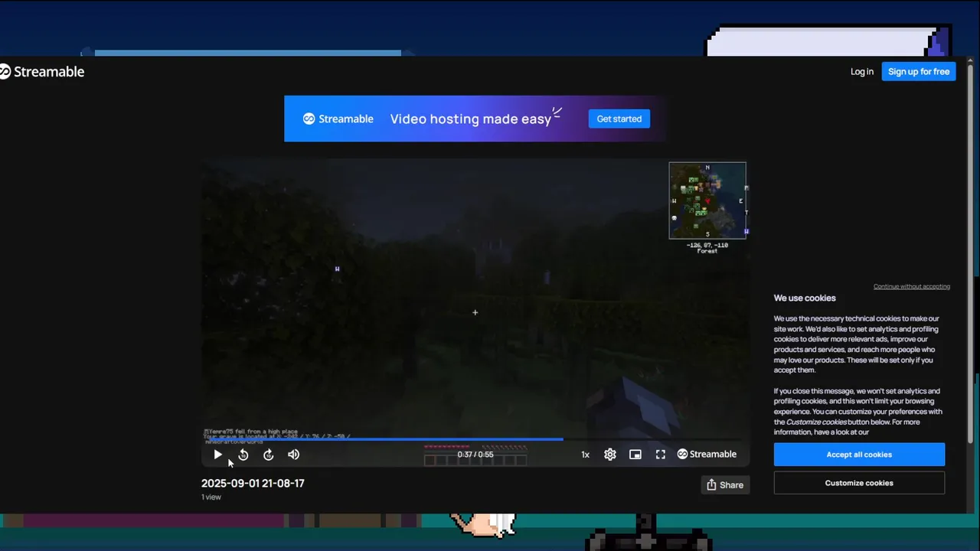Enter fullscreen mode
980x551 pixels.
[x=661, y=455]
